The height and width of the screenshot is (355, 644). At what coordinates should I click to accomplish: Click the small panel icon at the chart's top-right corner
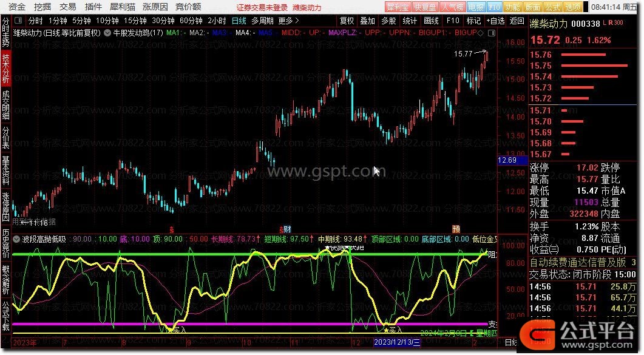[491, 33]
